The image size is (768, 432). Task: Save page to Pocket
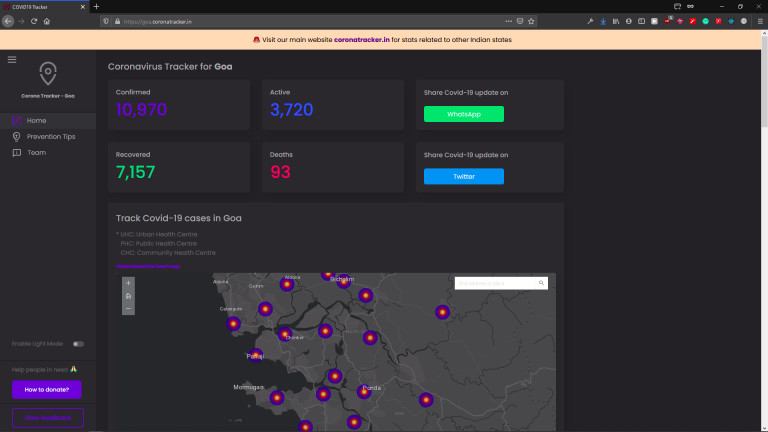tap(520, 21)
